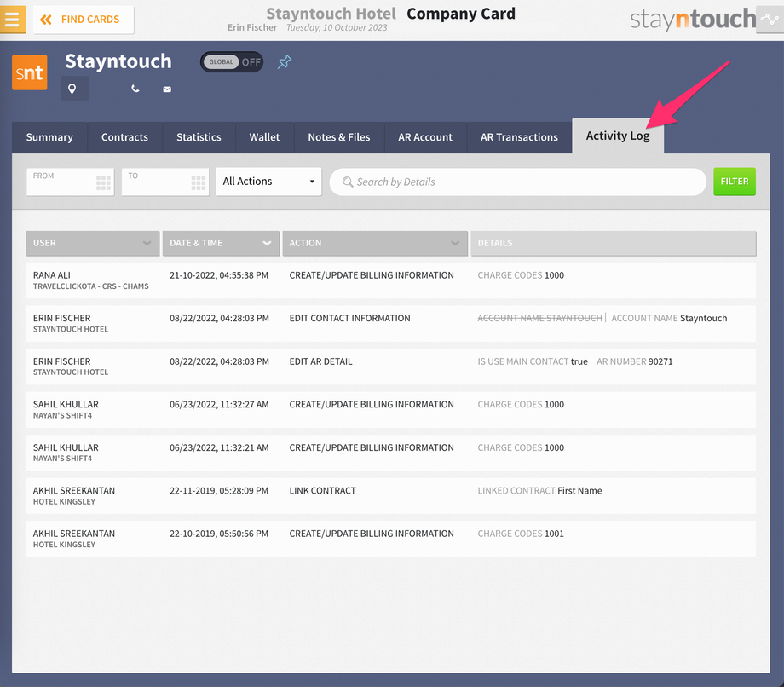Click the phone icon under Stayntouch
784x687 pixels.
(135, 89)
